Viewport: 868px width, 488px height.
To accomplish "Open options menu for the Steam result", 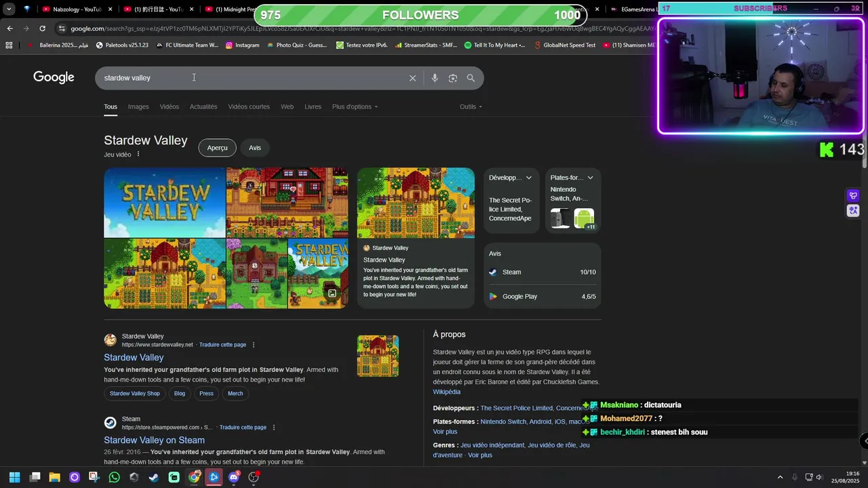I will tap(274, 428).
